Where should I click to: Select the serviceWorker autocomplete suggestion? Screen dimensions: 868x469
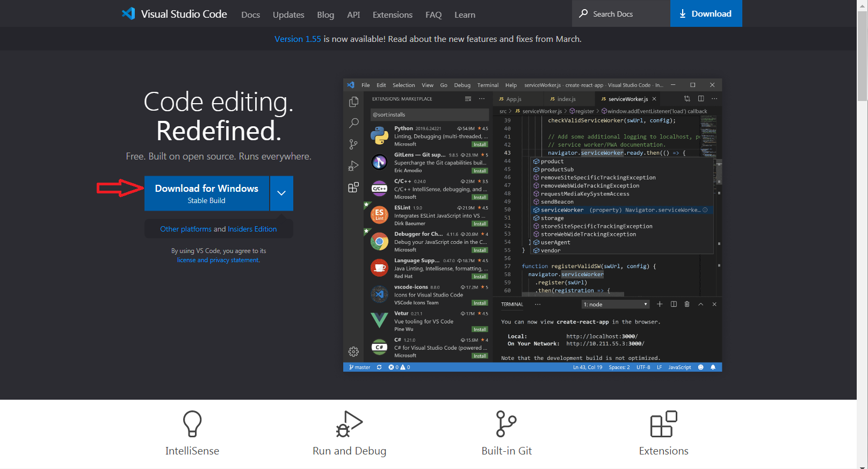pyautogui.click(x=622, y=210)
